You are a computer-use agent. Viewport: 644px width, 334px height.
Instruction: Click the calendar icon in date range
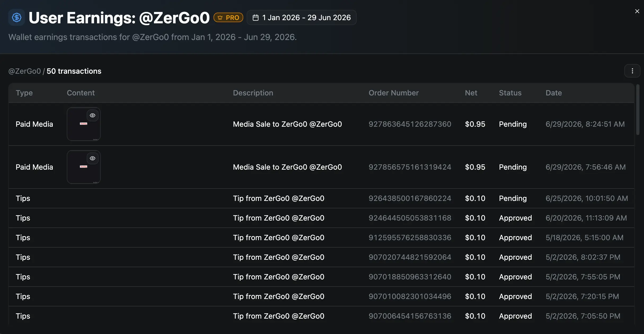click(255, 17)
